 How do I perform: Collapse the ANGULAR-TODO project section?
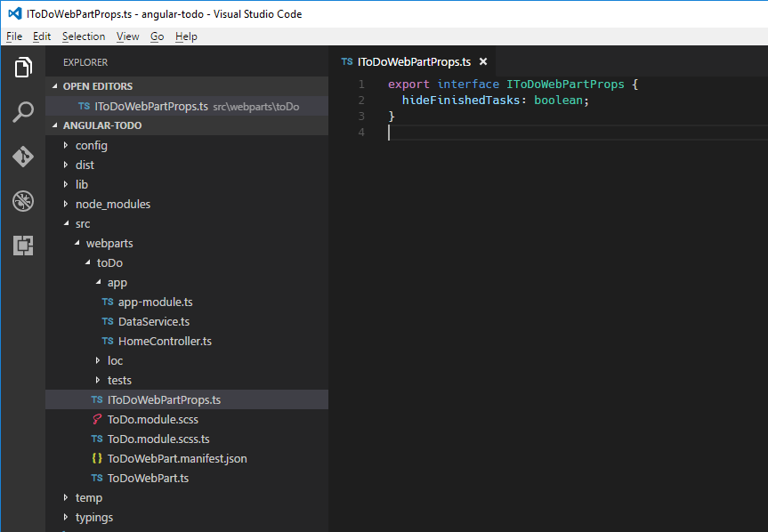(55, 125)
